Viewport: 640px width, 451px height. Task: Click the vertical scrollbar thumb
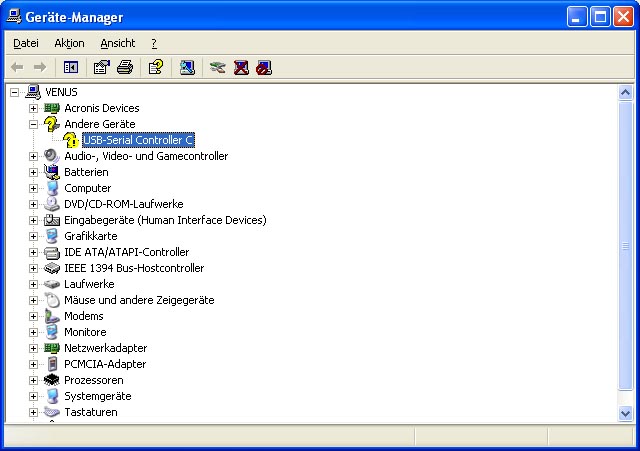(625, 246)
